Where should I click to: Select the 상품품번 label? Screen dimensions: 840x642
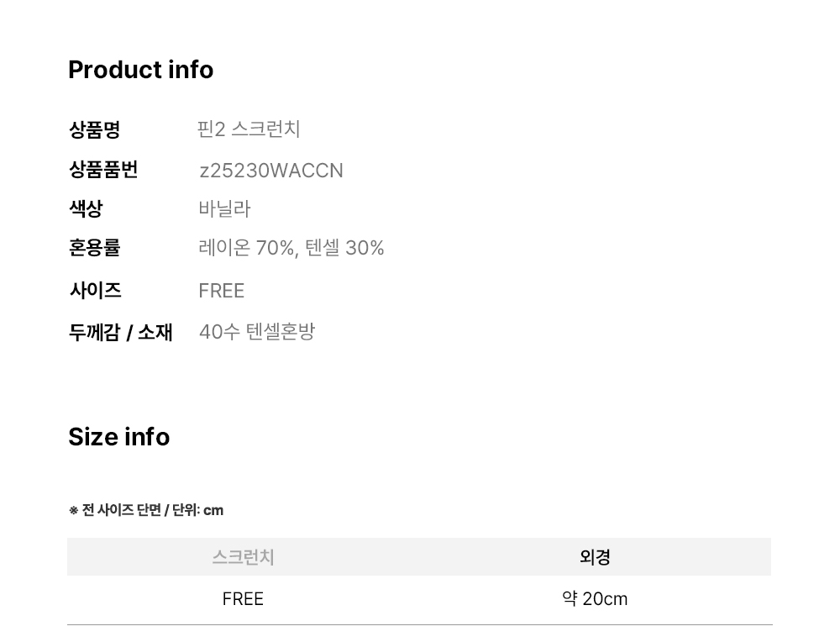click(103, 170)
